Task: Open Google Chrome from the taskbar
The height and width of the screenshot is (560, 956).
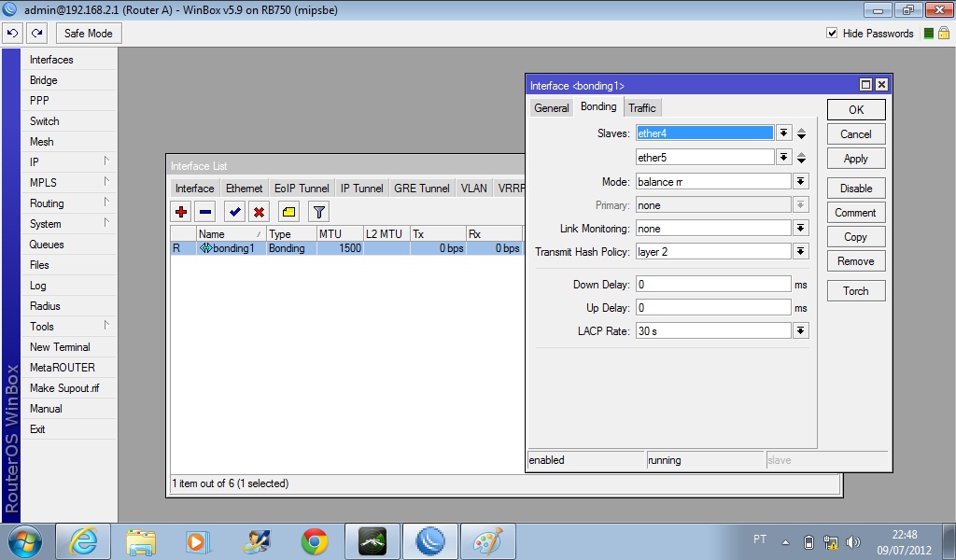Action: click(x=315, y=541)
